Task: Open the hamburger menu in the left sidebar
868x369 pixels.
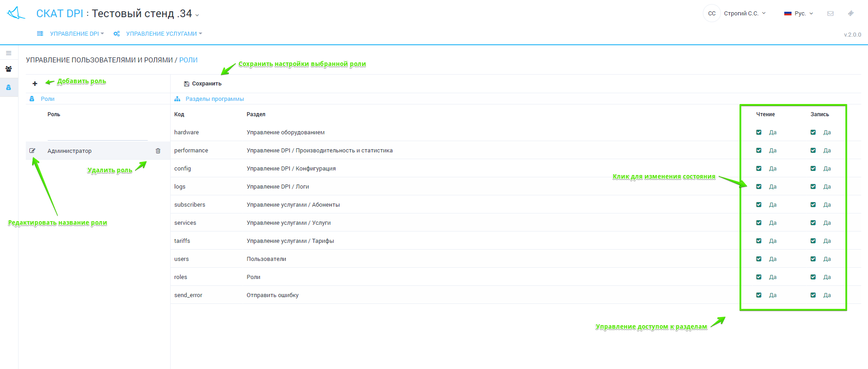Action: (9, 53)
